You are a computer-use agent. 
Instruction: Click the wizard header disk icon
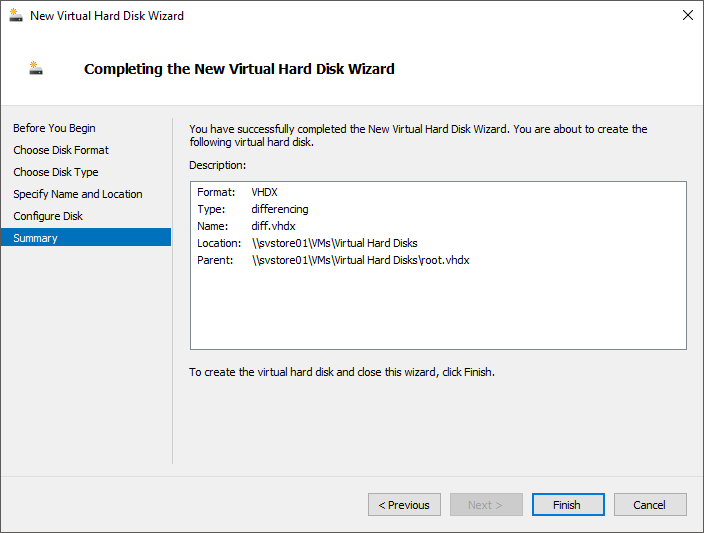pos(36,68)
